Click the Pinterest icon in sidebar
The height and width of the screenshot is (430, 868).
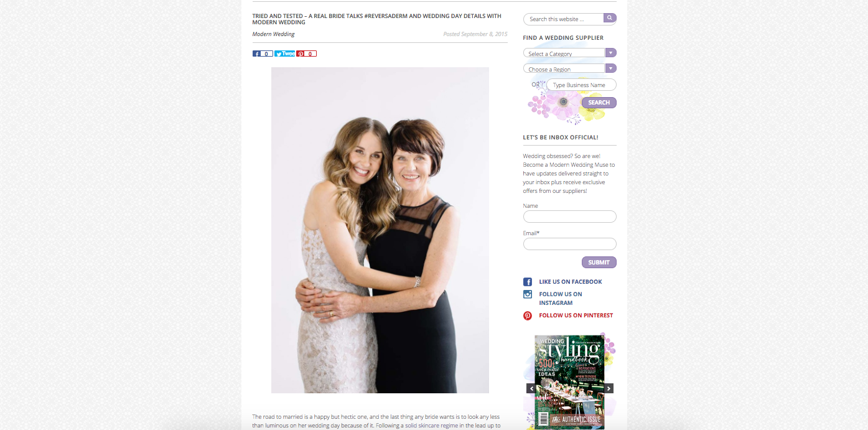pos(528,315)
